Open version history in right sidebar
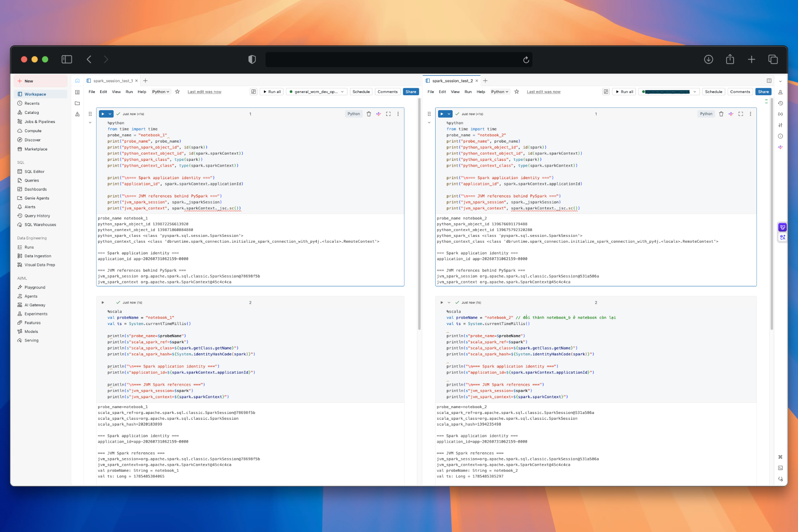Viewport: 798px width, 532px height. (x=781, y=103)
